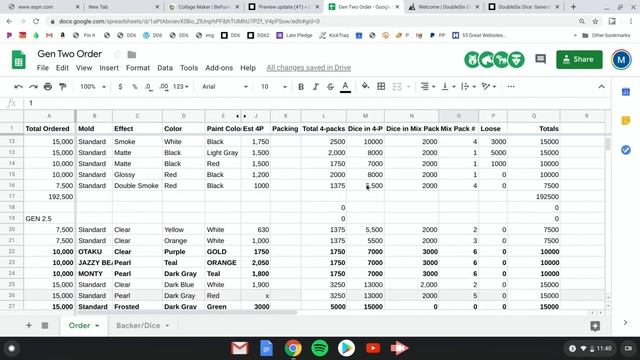
Task: Format as percent icon
Action: (135, 87)
